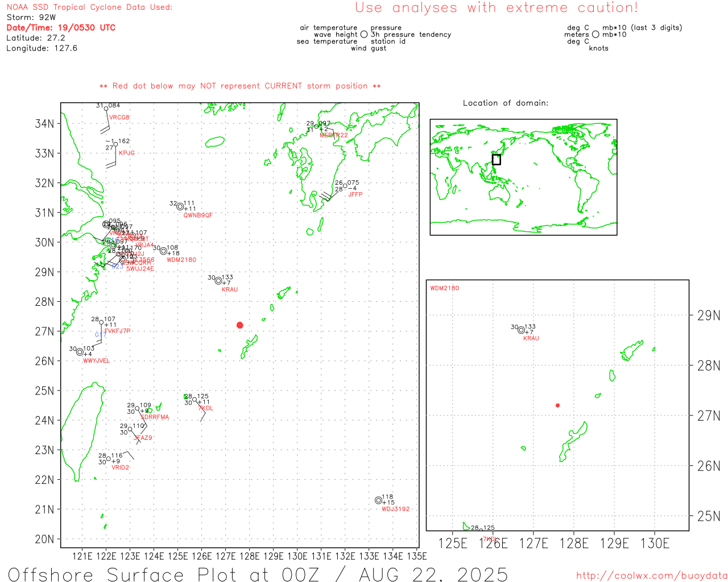
Task: Click the '3h pressure tendency' legend label
Action: 411,35
